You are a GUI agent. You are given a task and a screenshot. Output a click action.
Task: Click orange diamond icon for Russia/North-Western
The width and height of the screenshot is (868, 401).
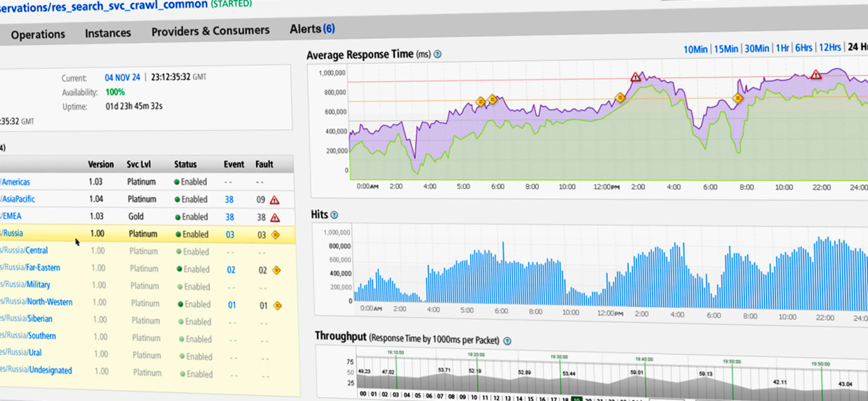click(x=277, y=305)
